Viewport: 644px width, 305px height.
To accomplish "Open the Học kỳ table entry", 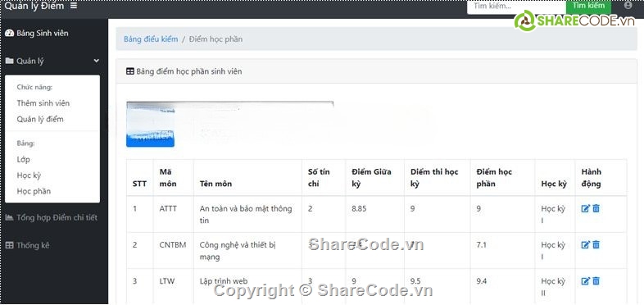I will [x=29, y=175].
